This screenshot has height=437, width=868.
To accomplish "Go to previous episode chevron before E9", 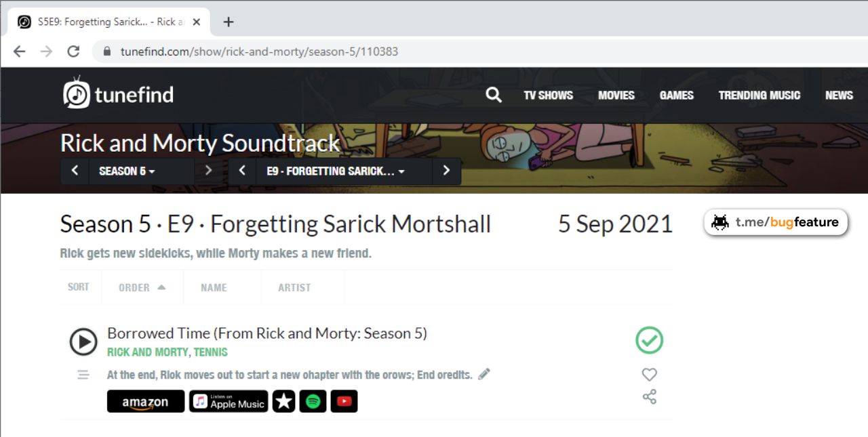I will point(242,171).
